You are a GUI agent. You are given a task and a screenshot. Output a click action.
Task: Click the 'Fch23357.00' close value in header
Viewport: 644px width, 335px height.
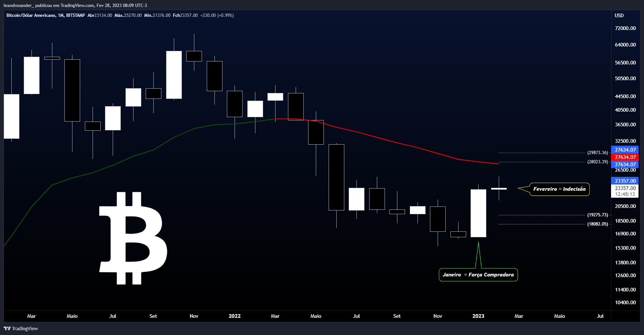click(185, 15)
